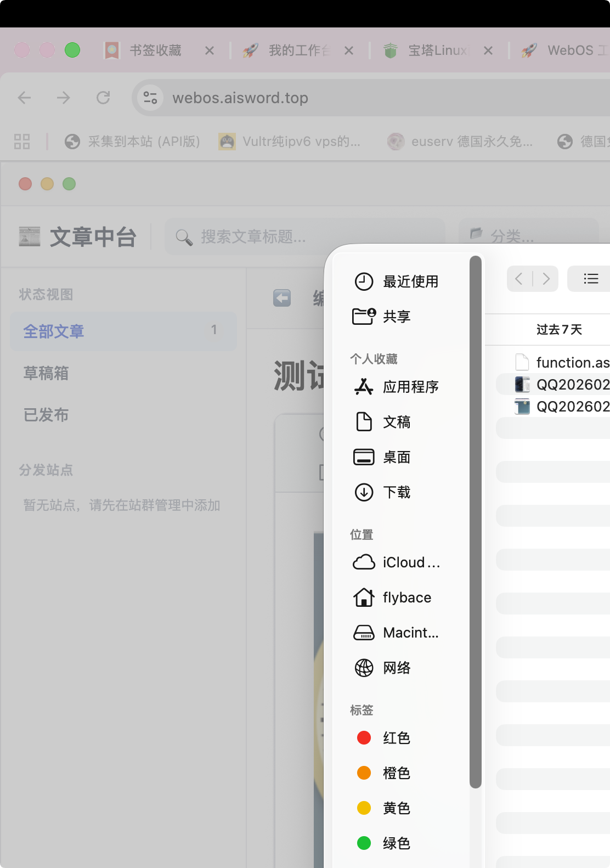Click the back arrow icon in article editor
This screenshot has width=610, height=868.
pos(282,298)
